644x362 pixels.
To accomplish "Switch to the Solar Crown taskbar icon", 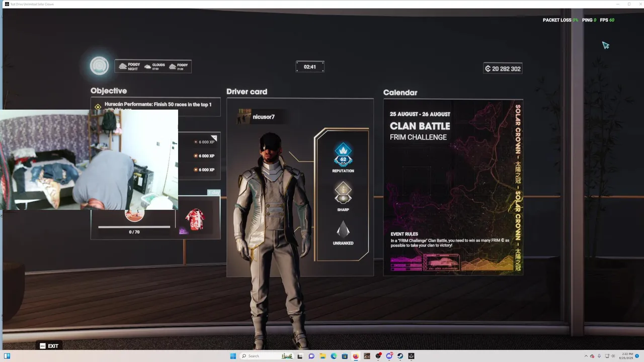I will [412, 356].
